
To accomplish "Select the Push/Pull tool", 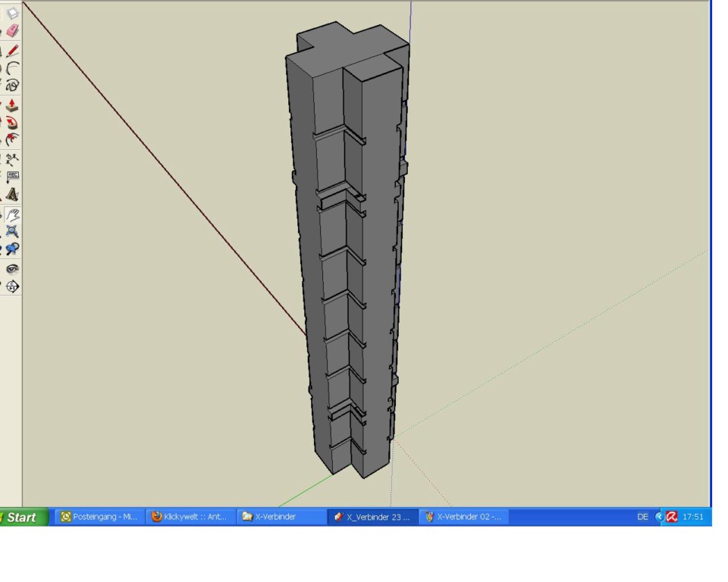I will coord(12,105).
